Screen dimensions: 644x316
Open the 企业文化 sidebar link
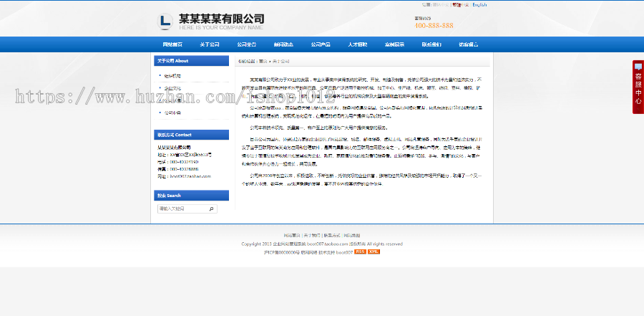(x=172, y=88)
